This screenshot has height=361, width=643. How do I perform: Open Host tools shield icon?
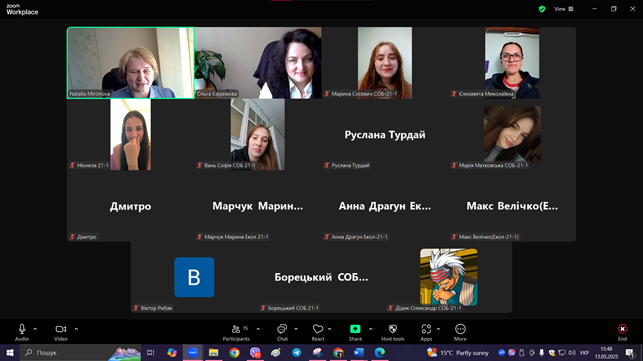pos(392,332)
